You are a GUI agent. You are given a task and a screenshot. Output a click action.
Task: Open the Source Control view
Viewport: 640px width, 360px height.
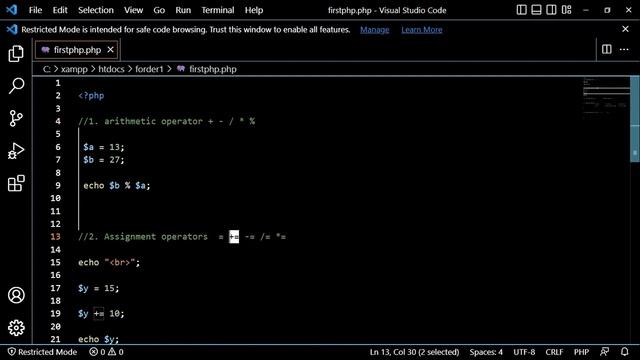[16, 118]
